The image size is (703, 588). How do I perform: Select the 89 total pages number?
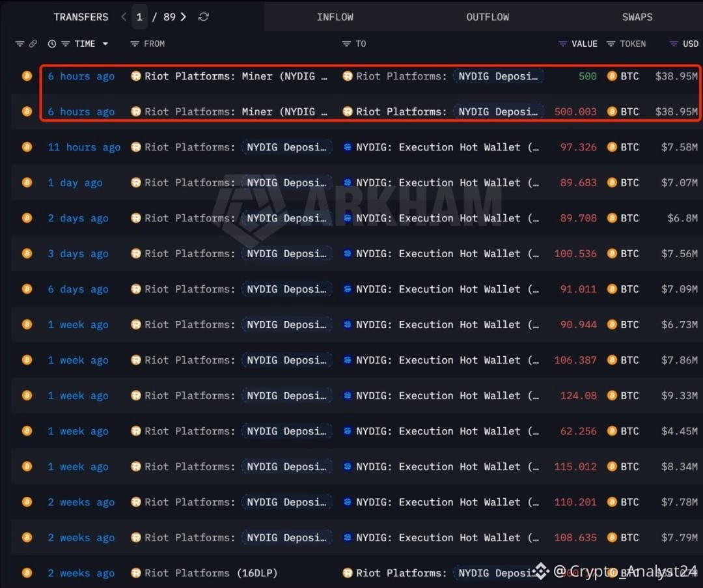tap(169, 17)
